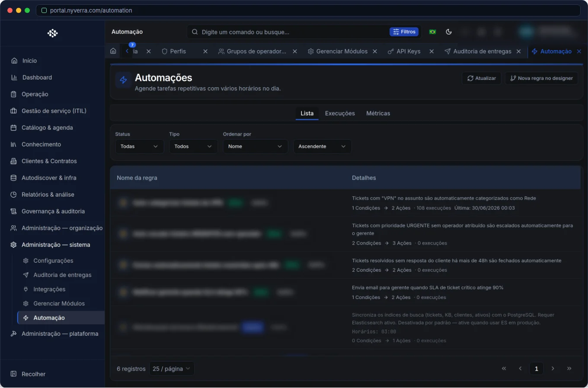Switch to Execuções view tab
This screenshot has width=588, height=388.
(x=340, y=114)
